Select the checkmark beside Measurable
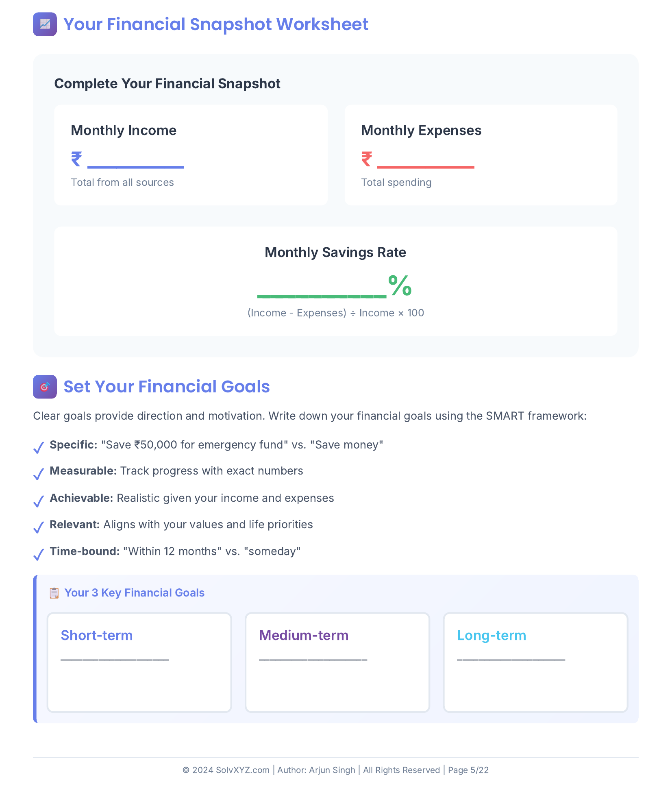Screen dimensions: 672x786 [x=39, y=474]
